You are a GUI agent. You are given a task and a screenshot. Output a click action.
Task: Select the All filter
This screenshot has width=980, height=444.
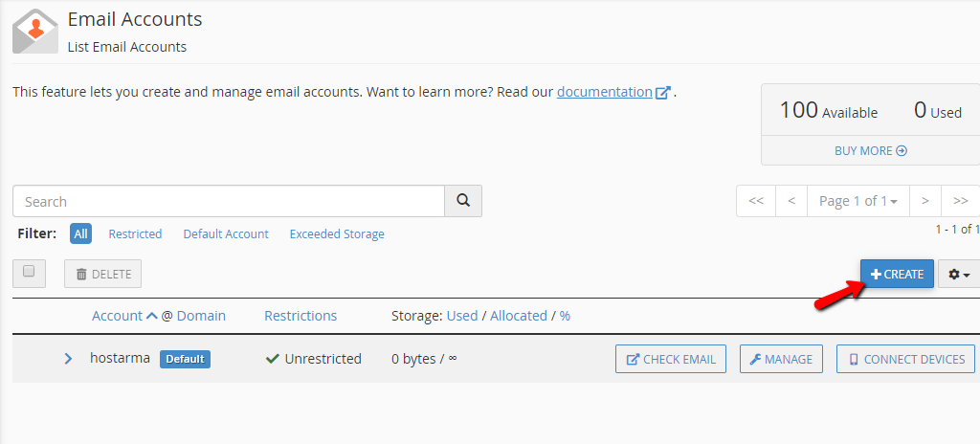[81, 234]
